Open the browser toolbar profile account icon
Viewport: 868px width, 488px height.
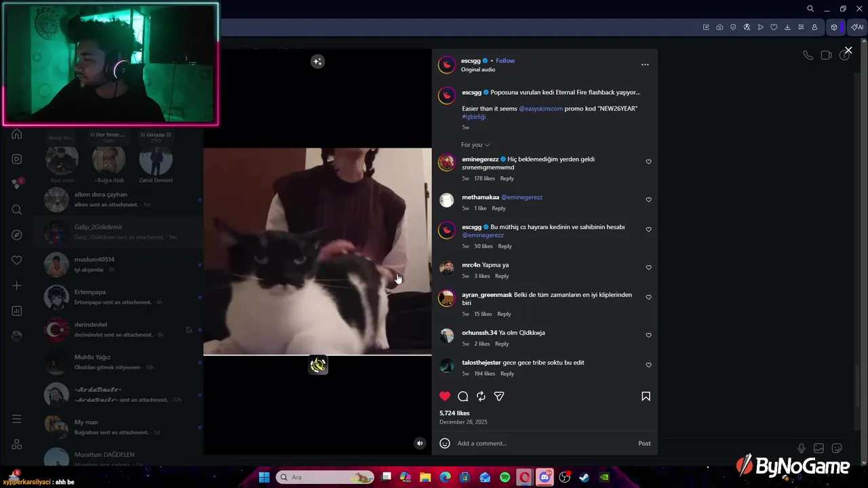(814, 27)
